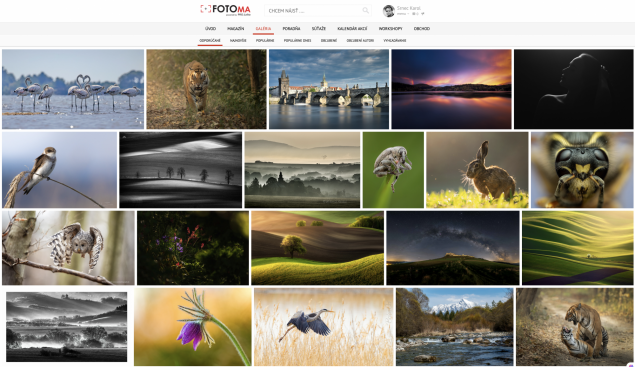The image size is (635, 367).
Task: Click the FOTOMA logo
Action: coord(225,10)
